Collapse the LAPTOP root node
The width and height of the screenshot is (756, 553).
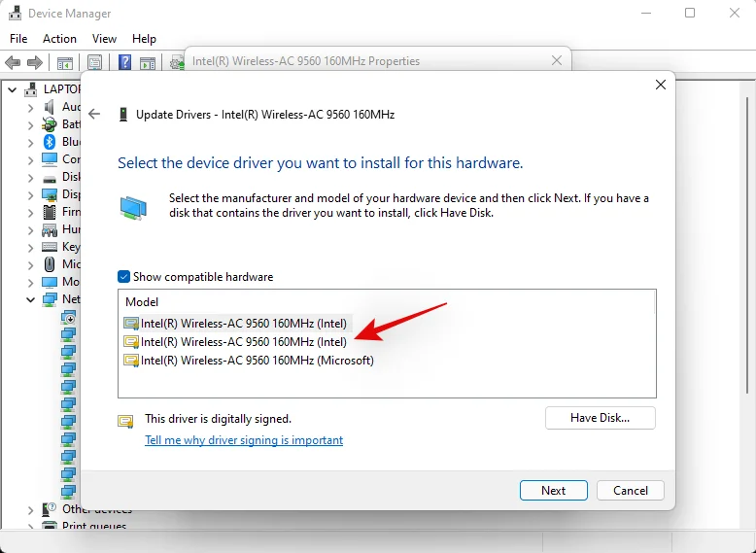[12, 89]
